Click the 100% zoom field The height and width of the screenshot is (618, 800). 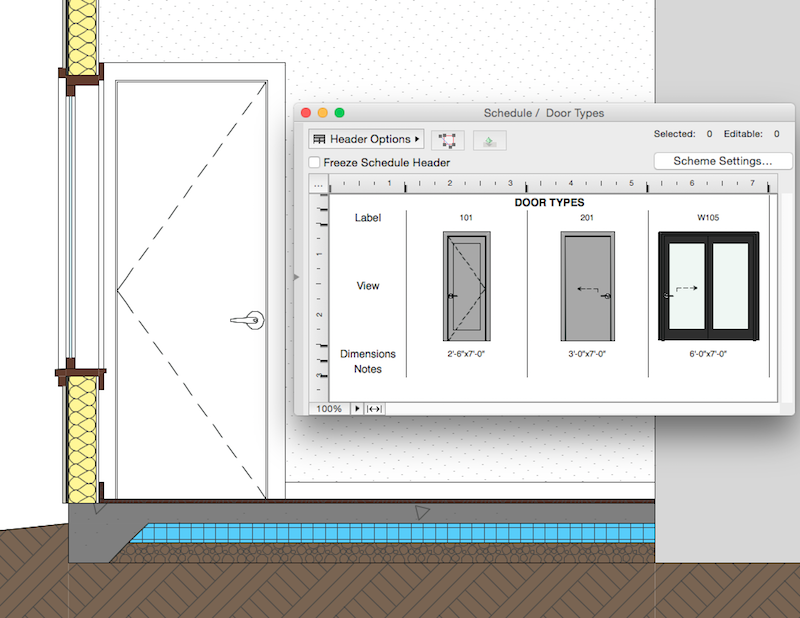(x=329, y=409)
